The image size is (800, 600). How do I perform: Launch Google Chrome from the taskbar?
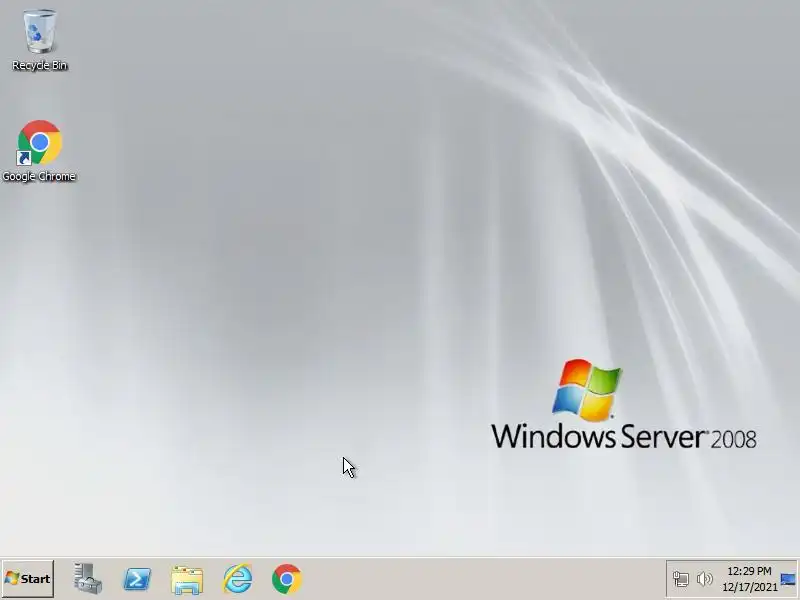tap(287, 579)
